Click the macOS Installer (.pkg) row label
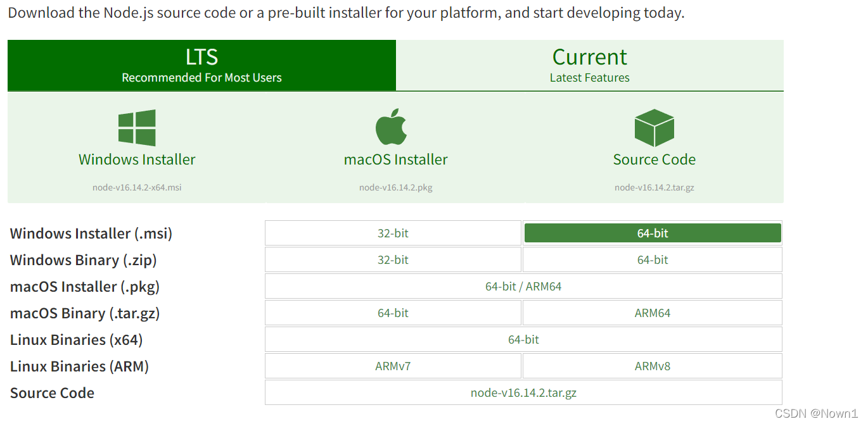868x424 pixels. coord(85,287)
